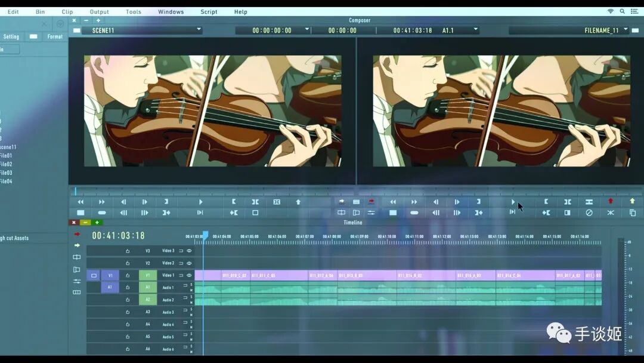Click left source monitor violin preview

click(213, 111)
